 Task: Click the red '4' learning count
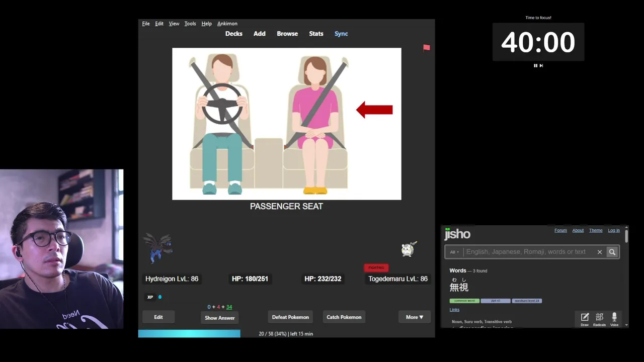[x=218, y=307]
